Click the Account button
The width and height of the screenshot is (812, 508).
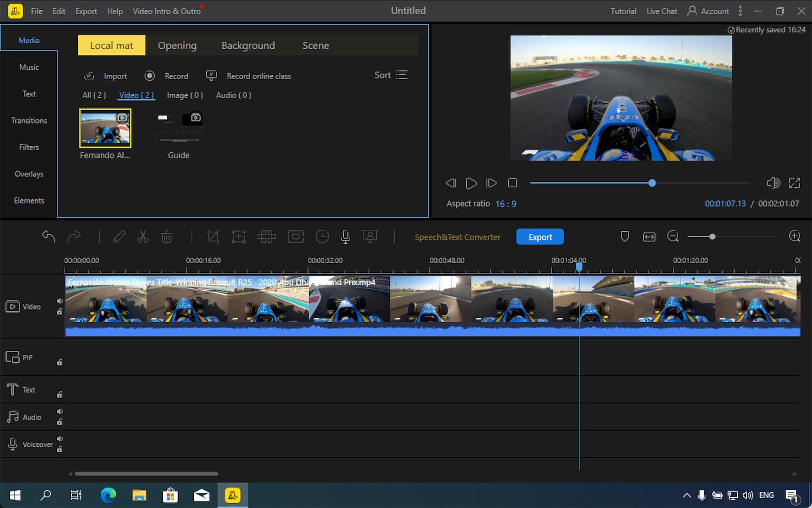click(708, 11)
